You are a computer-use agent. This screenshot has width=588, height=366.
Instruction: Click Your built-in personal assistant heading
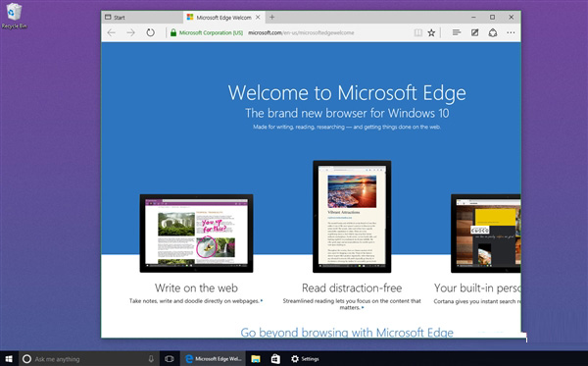477,288
